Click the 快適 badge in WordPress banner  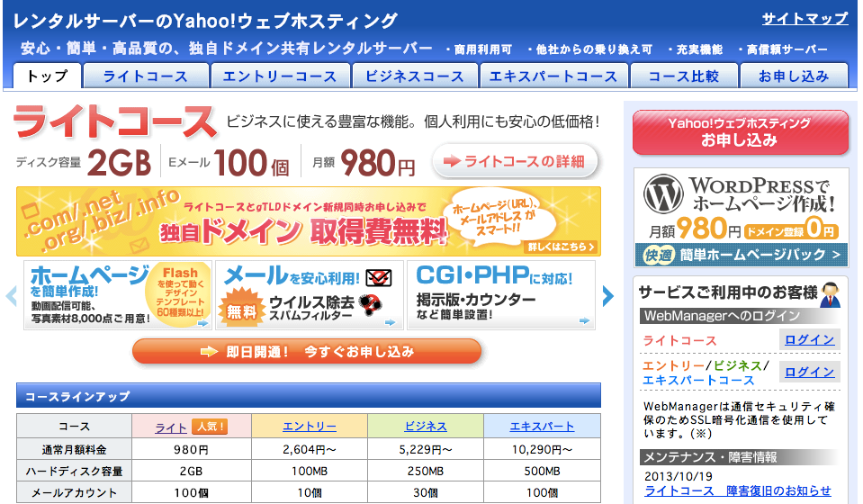coord(658,255)
